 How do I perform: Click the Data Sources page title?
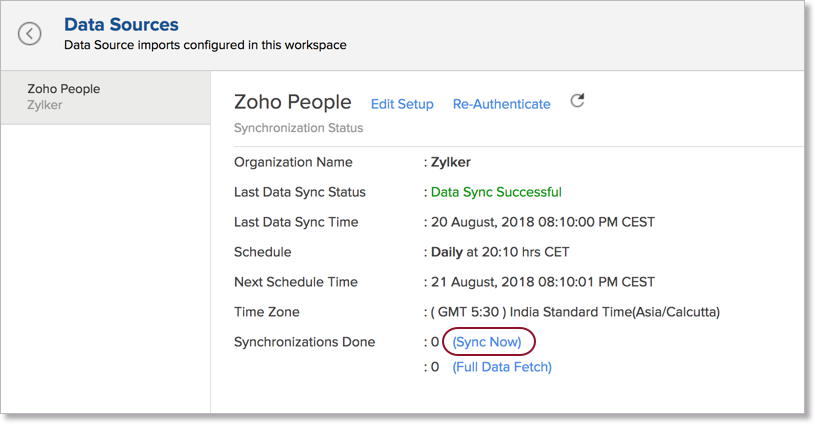pyautogui.click(x=121, y=24)
